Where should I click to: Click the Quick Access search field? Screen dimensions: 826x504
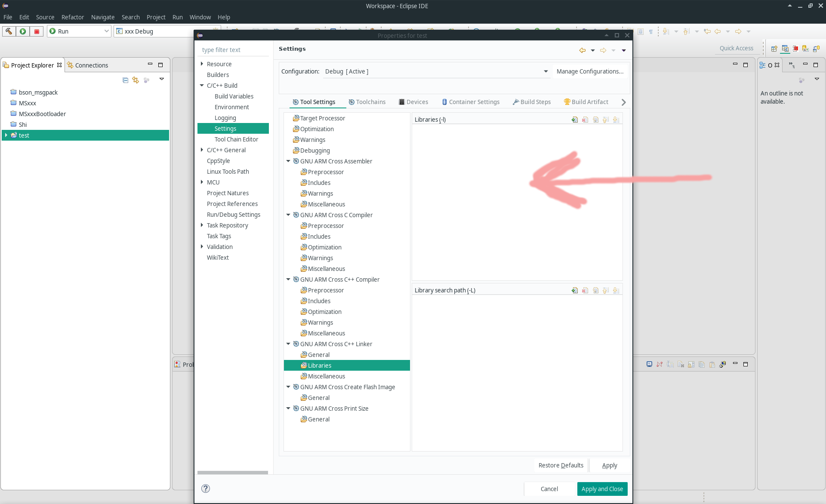tap(737, 48)
